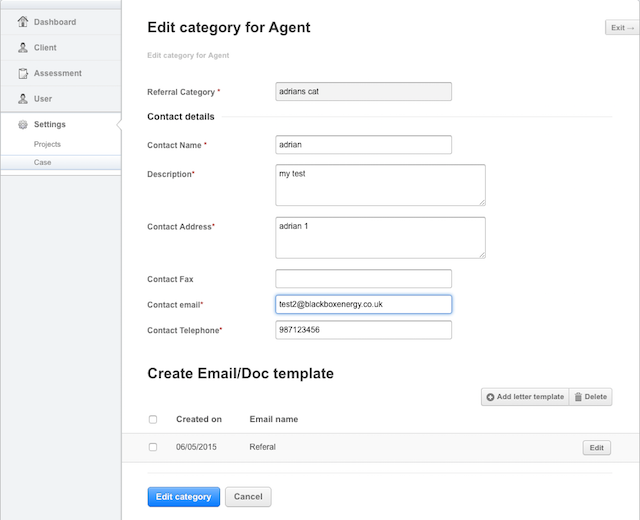The width and height of the screenshot is (640, 520).
Task: Click Edit for the Referal template
Action: [596, 448]
